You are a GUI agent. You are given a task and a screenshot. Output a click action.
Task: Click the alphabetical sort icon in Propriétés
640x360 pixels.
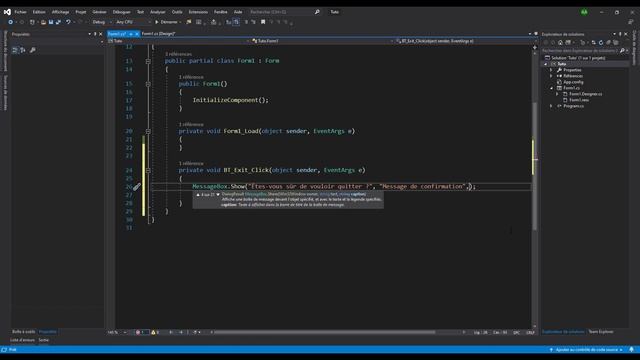coord(22,50)
